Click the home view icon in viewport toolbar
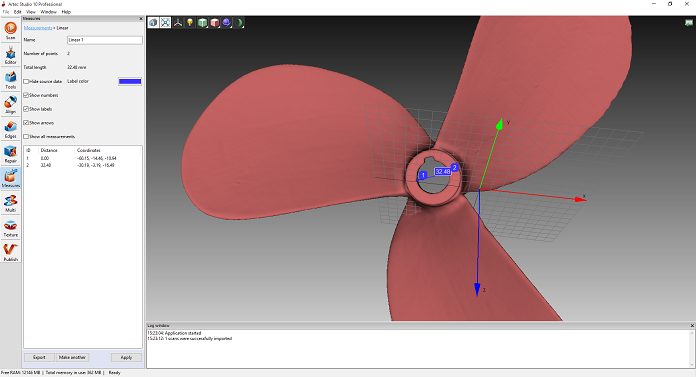Image resolution: width=696 pixels, height=377 pixels. [x=153, y=22]
